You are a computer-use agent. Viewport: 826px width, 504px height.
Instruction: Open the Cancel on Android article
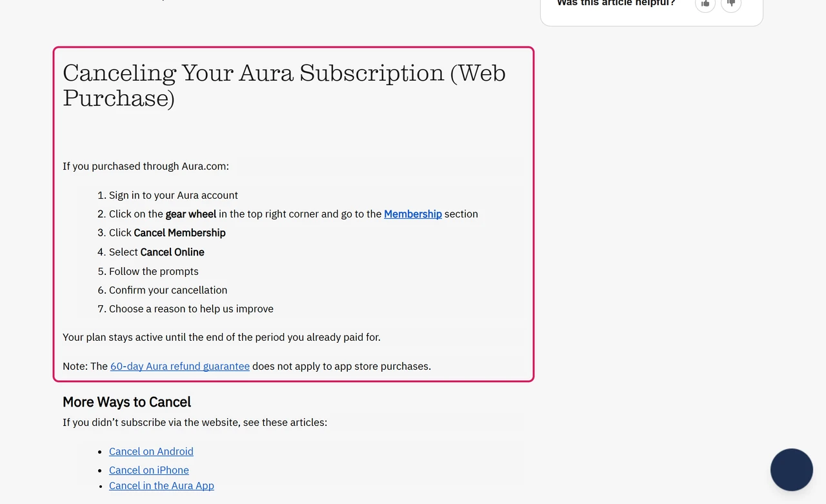[x=151, y=452]
